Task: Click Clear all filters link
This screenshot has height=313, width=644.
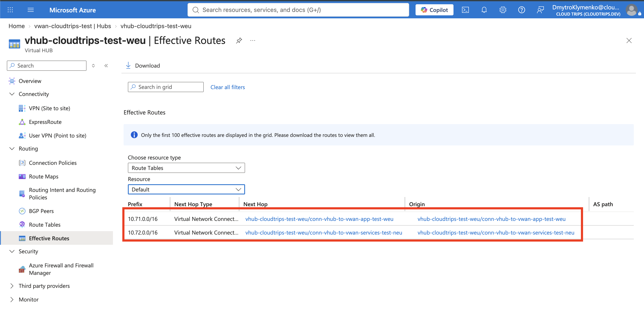Action: pyautogui.click(x=228, y=87)
